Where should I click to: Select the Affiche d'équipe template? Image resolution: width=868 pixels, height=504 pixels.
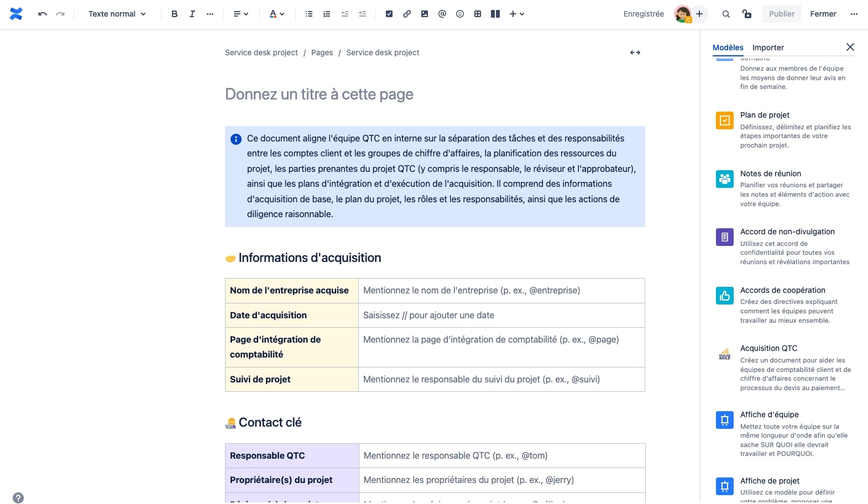[x=785, y=434]
